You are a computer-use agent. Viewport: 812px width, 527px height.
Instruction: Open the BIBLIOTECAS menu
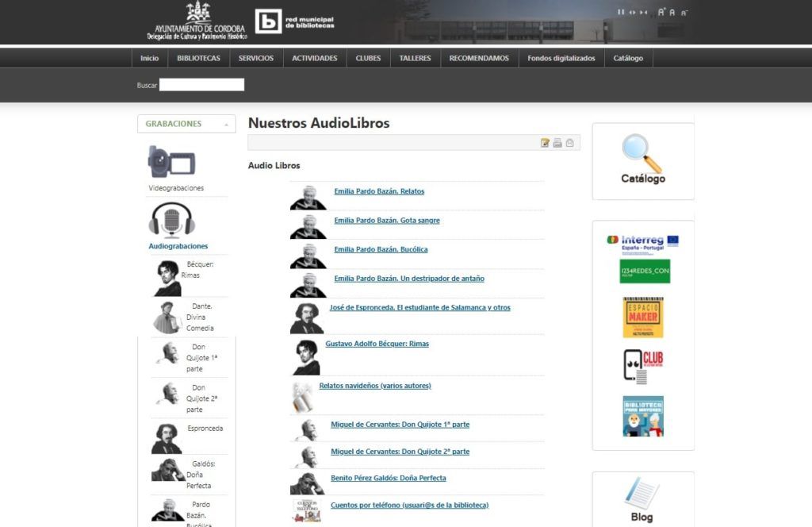pyautogui.click(x=198, y=58)
